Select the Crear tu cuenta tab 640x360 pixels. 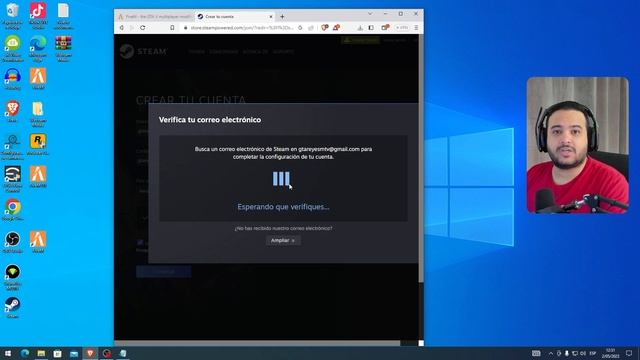click(233, 17)
